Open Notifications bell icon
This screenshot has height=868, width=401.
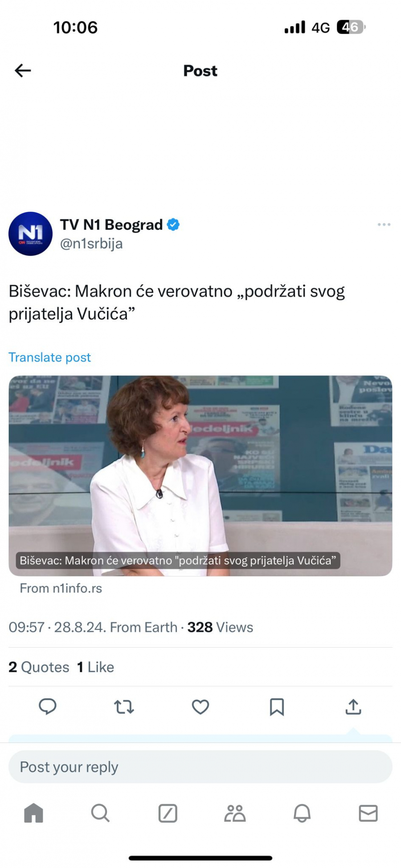click(x=303, y=814)
